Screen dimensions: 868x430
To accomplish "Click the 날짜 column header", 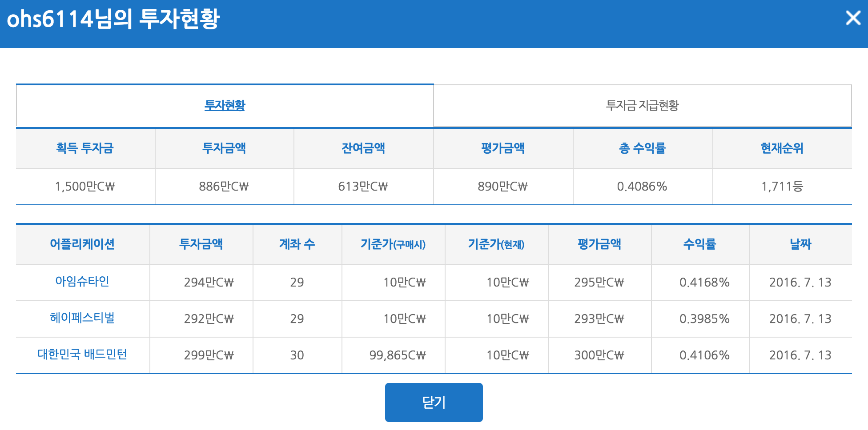I will click(800, 244).
